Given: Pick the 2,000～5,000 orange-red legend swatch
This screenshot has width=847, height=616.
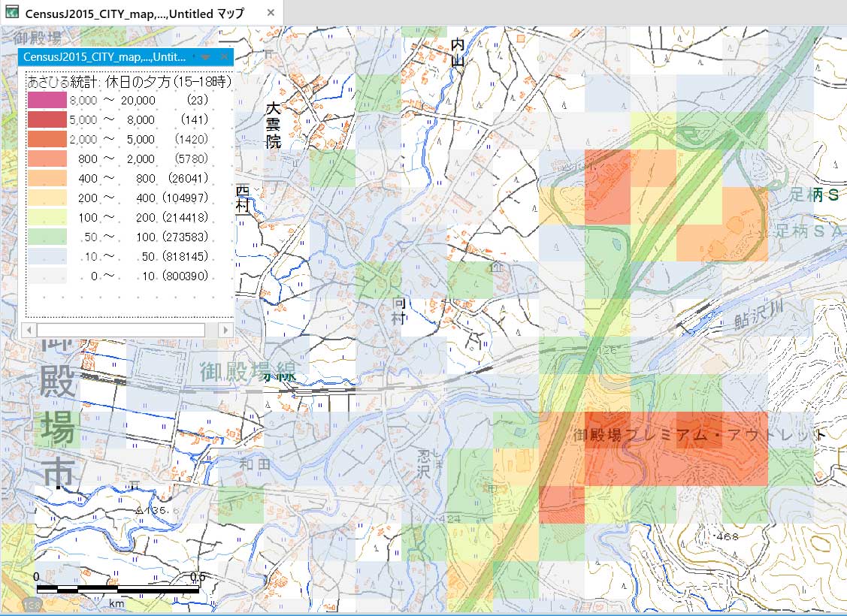Looking at the screenshot, I should [x=47, y=139].
